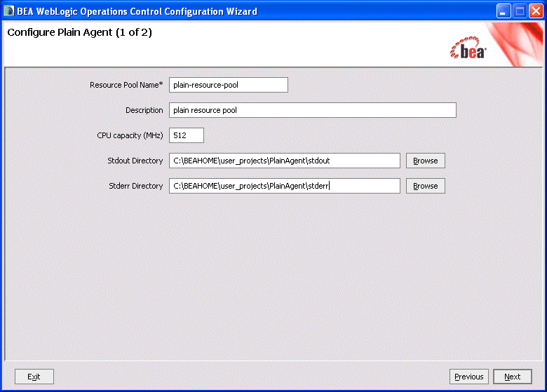
Task: Click the bea logo image
Action: 468,48
